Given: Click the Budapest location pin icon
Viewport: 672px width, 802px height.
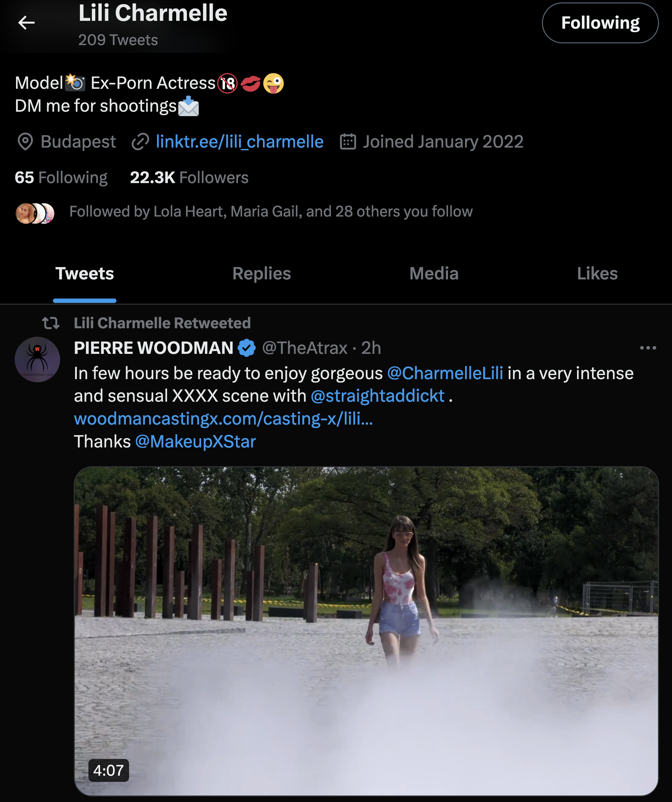Looking at the screenshot, I should (x=25, y=142).
